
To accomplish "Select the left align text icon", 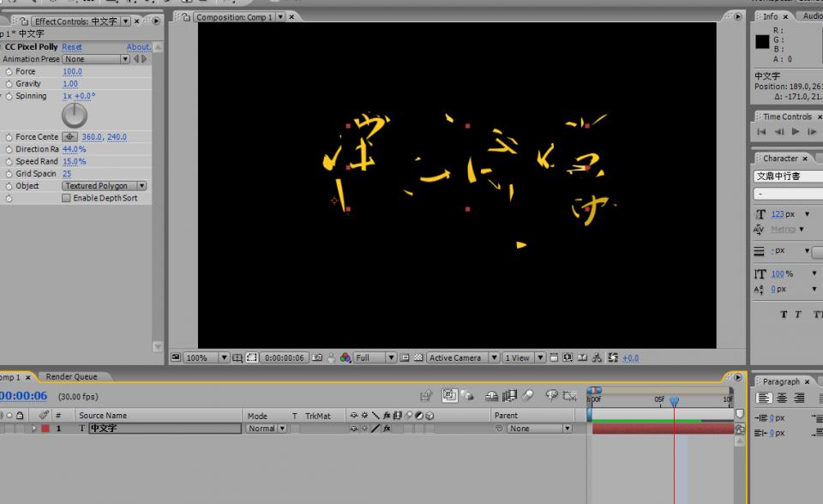I will pos(761,398).
